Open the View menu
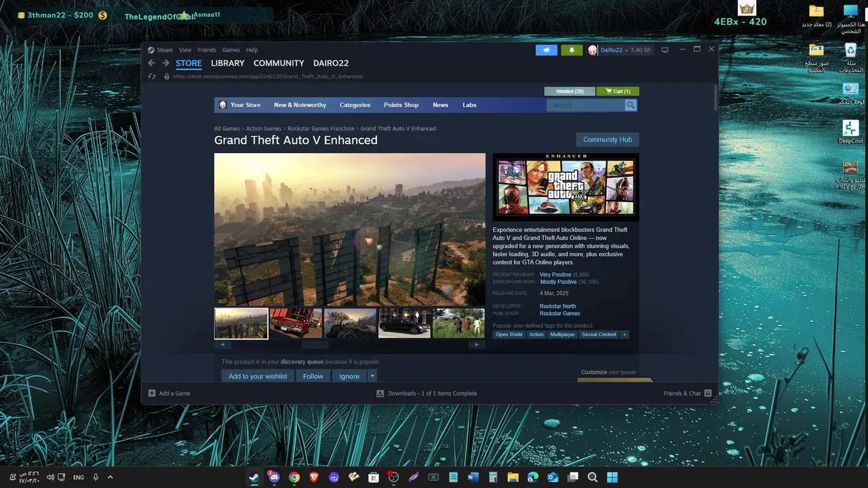Screen dimensions: 868x488 click(185, 50)
